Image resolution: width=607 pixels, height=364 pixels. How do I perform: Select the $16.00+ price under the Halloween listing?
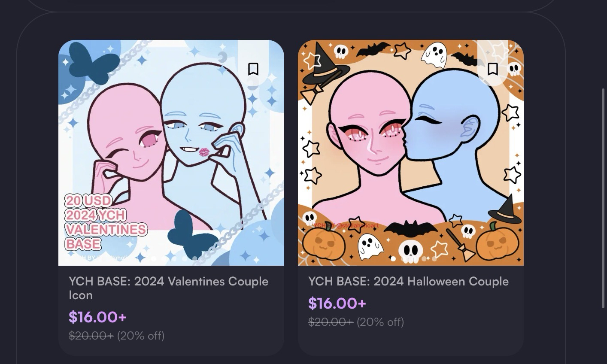point(337,303)
